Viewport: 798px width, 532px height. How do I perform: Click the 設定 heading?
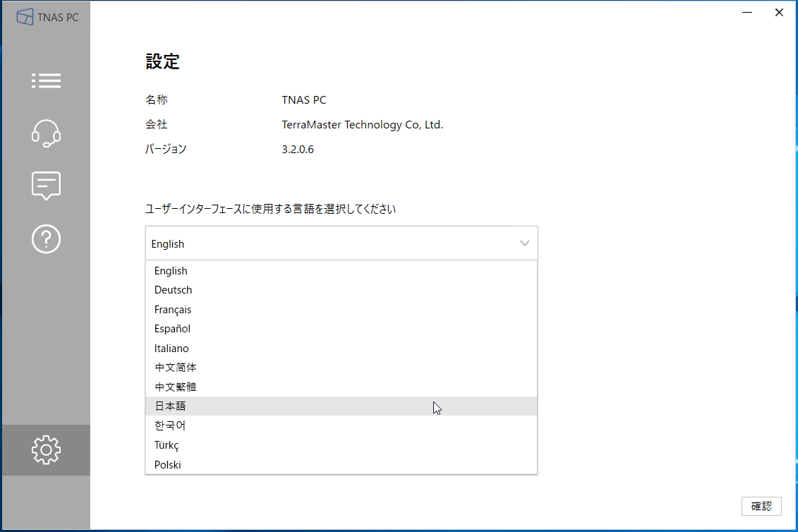pyautogui.click(x=162, y=61)
